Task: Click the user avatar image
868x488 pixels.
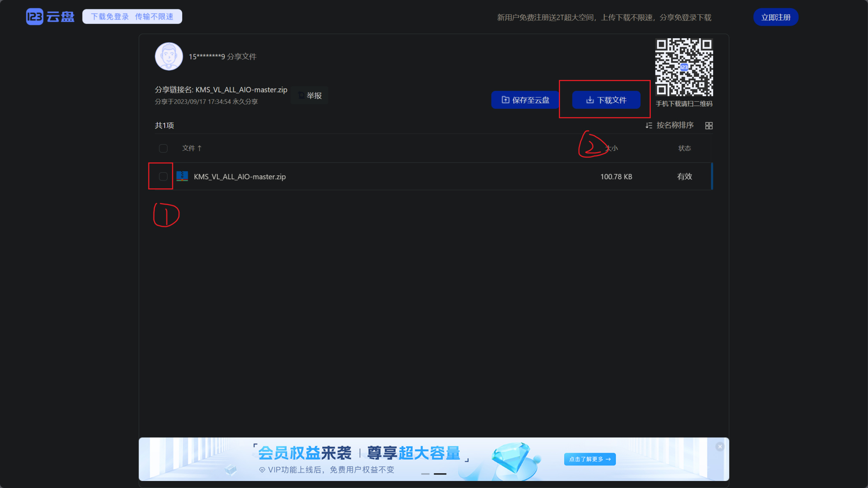Action: [x=169, y=57]
